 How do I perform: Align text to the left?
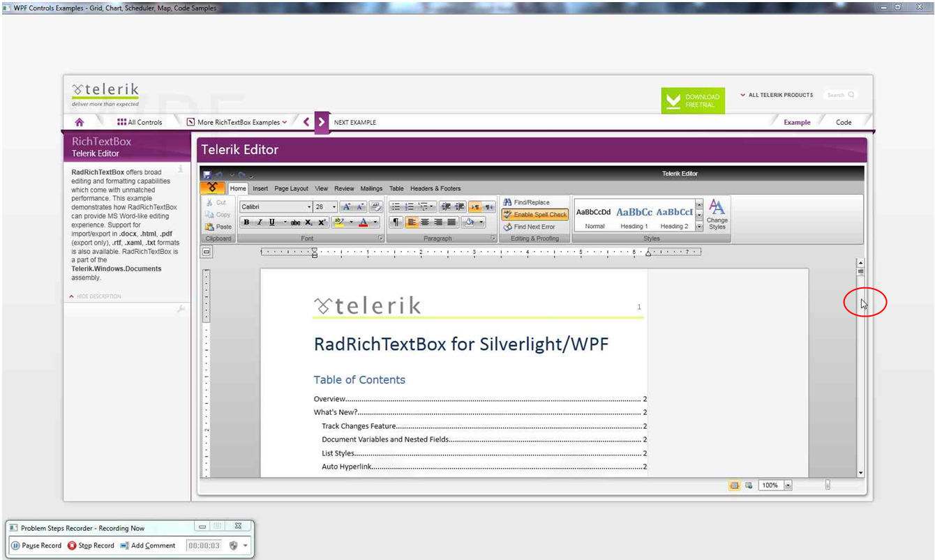pyautogui.click(x=411, y=222)
